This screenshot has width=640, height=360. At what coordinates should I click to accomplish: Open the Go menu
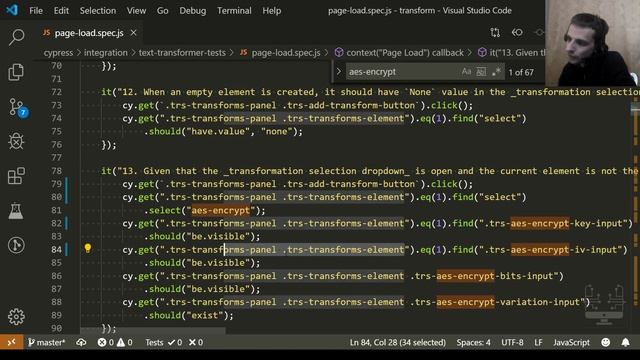[x=162, y=11]
